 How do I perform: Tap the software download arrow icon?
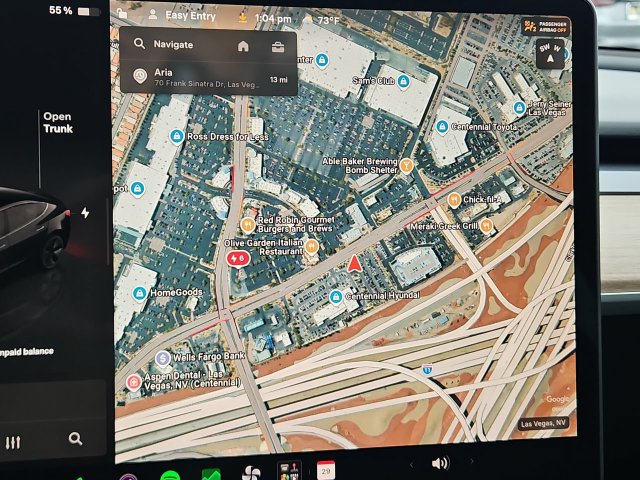[243, 18]
